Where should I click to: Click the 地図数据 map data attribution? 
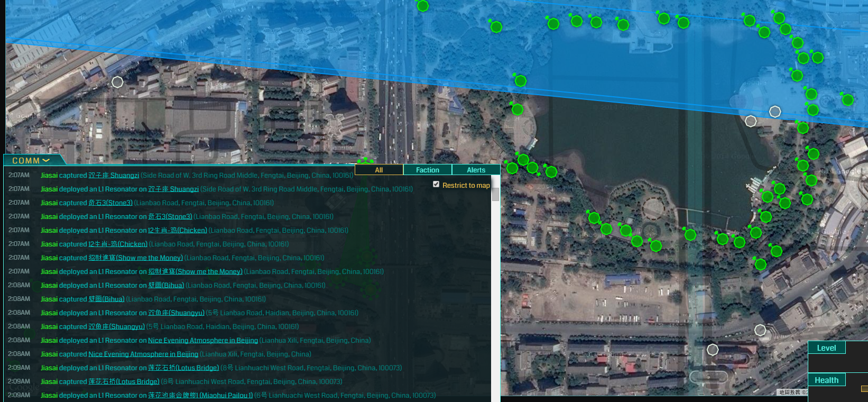(x=792, y=392)
